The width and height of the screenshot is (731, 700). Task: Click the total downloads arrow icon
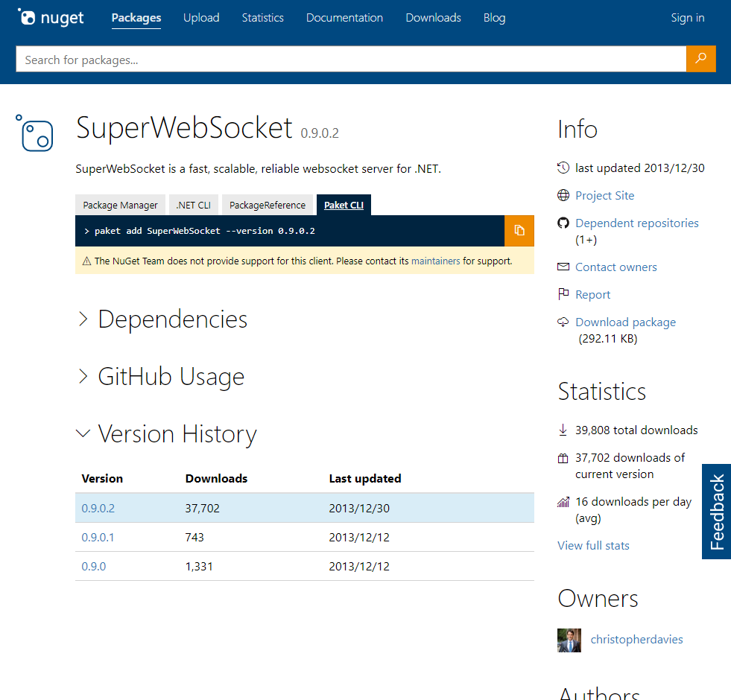coord(563,430)
